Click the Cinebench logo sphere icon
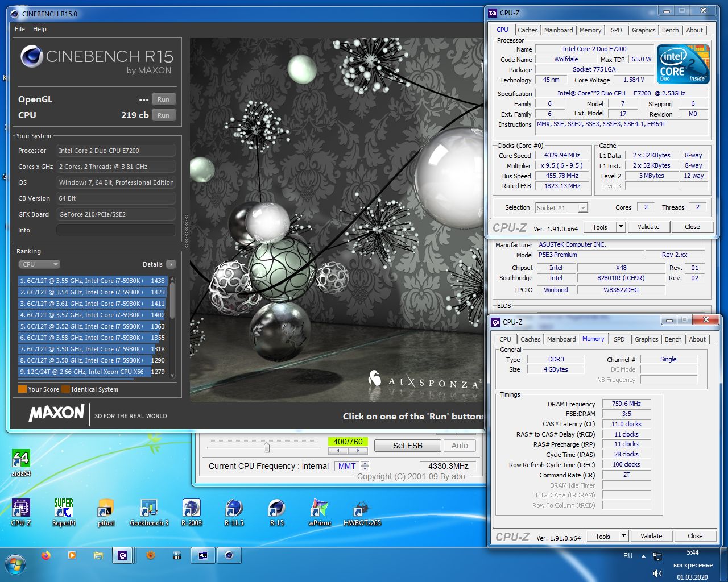Viewport: 728px width, 582px height. (32, 56)
